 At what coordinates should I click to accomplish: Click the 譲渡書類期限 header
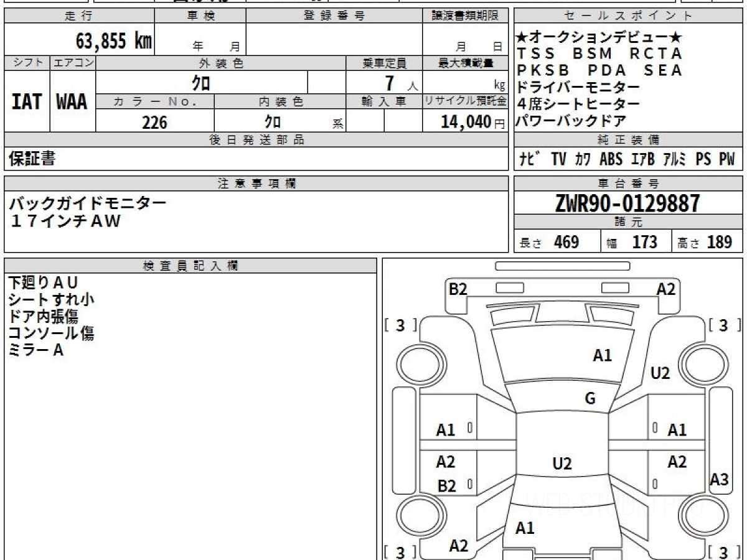466,16
